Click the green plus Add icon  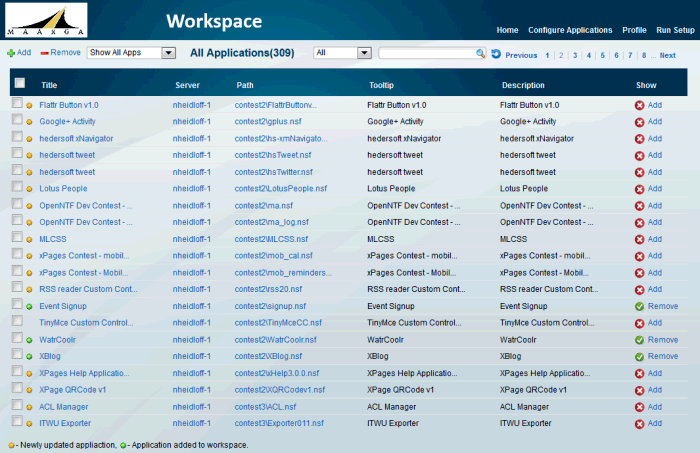point(11,53)
